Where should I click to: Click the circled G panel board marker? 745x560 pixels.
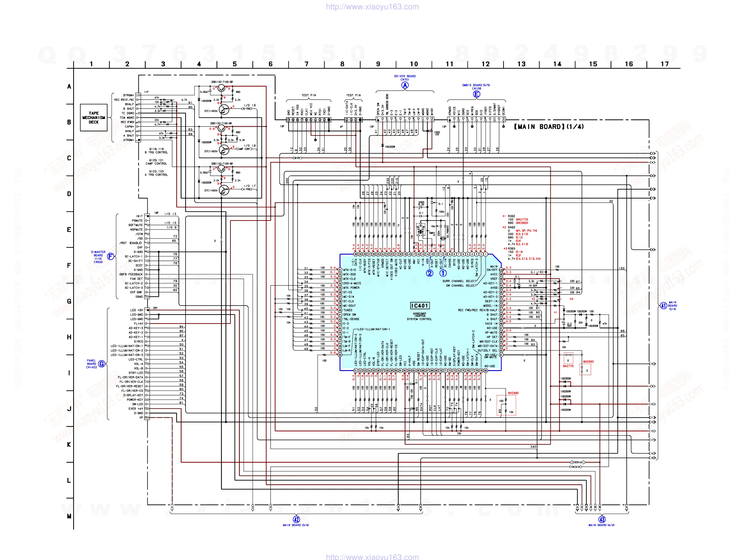tap(101, 364)
